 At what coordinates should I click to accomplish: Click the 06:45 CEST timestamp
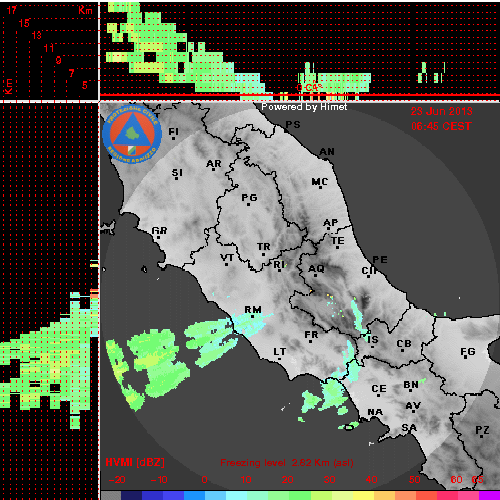[441, 126]
